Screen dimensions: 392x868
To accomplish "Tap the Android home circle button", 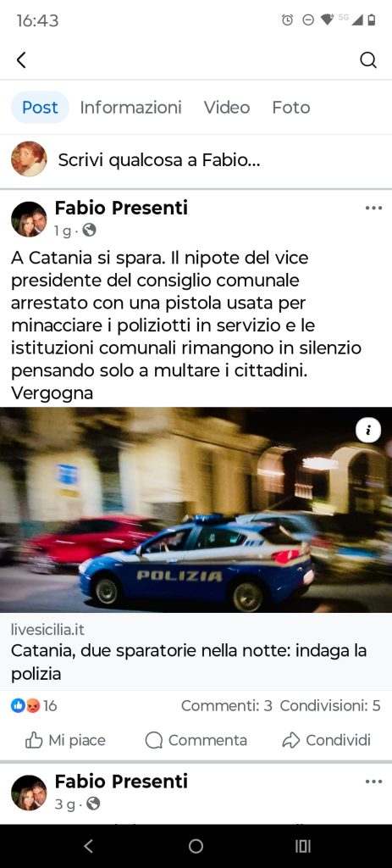I will pyautogui.click(x=196, y=846).
